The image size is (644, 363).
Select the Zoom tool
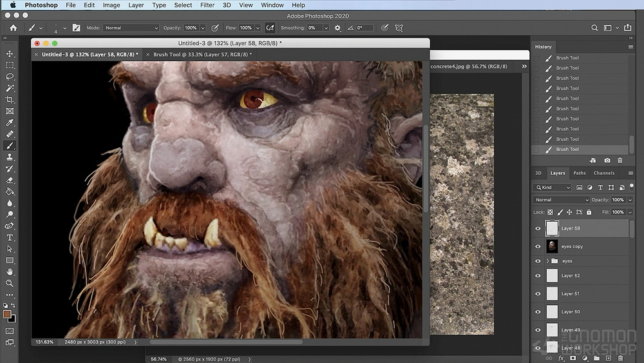point(10,283)
